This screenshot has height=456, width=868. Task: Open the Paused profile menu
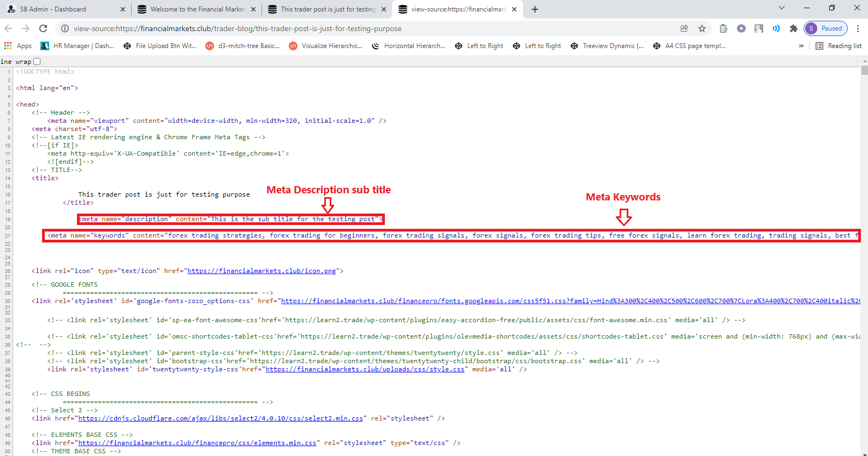pos(825,28)
